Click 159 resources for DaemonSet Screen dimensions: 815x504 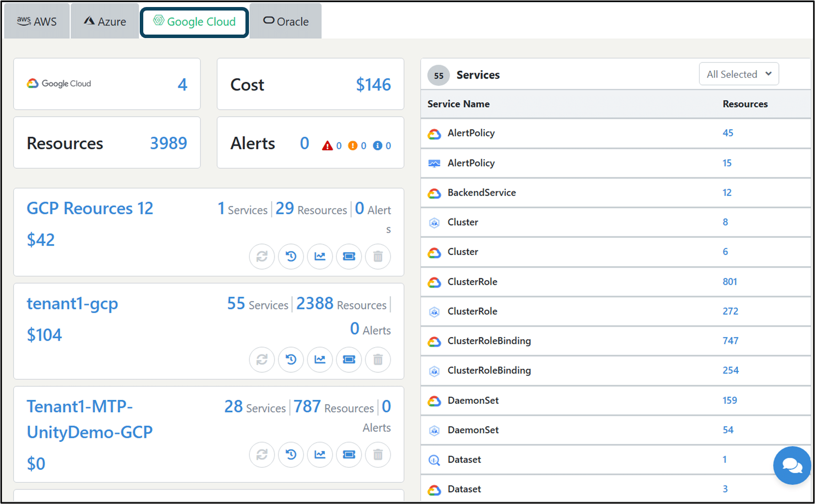730,400
